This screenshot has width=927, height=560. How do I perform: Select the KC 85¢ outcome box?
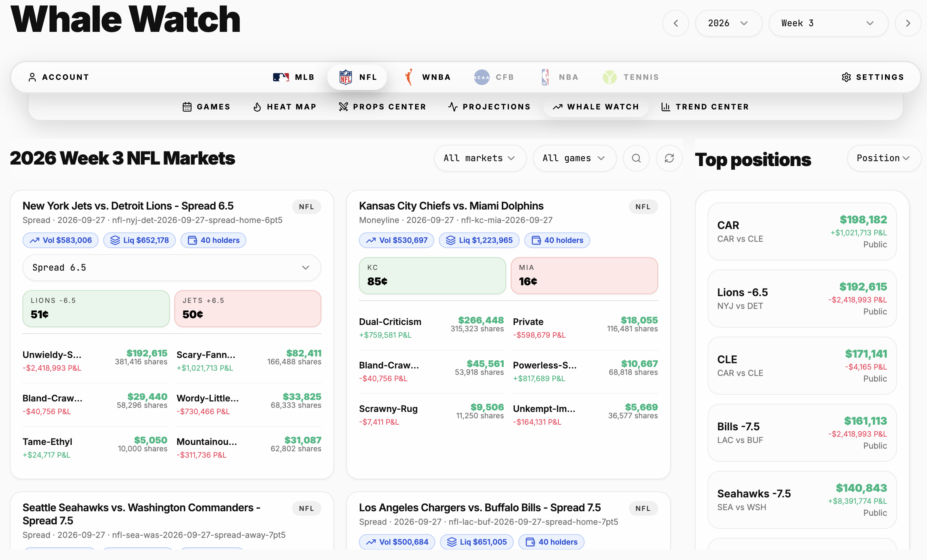432,276
